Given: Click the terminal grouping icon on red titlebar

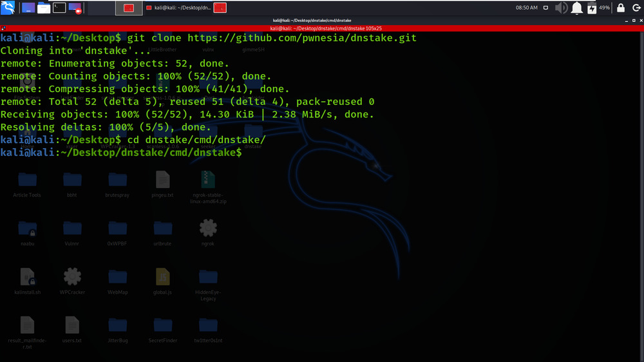Looking at the screenshot, I should click(x=3, y=28).
